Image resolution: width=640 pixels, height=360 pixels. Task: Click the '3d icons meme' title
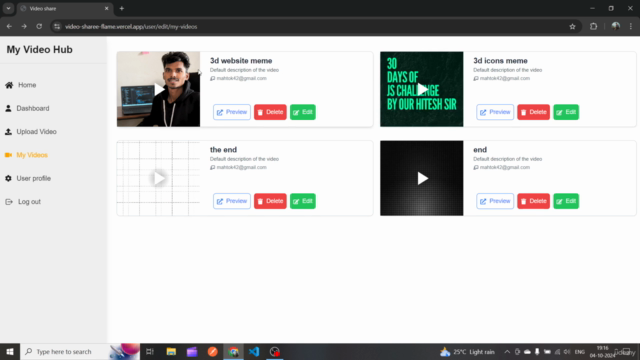(500, 60)
